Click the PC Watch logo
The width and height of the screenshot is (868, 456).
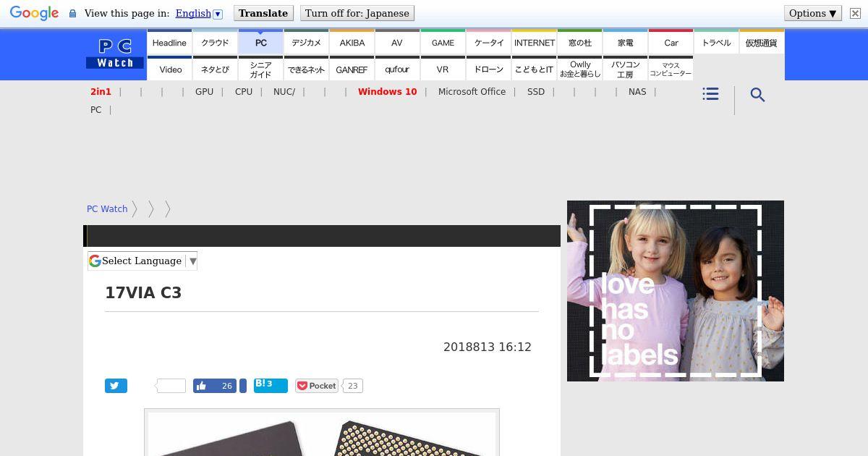coord(115,54)
